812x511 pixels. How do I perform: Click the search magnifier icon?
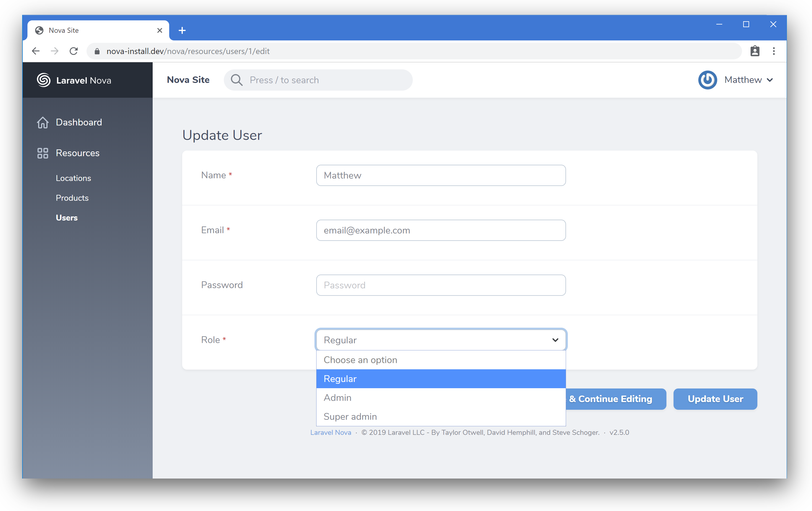click(x=237, y=80)
